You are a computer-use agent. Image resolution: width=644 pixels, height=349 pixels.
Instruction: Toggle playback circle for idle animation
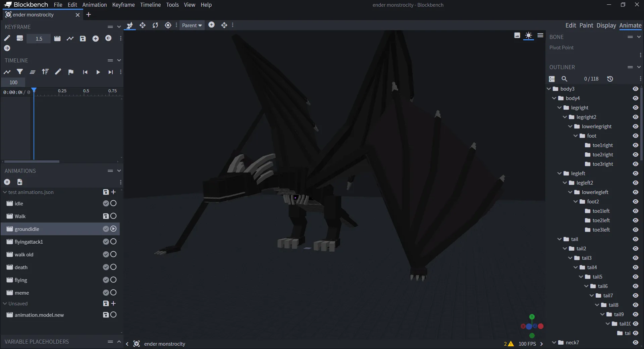[x=113, y=203]
